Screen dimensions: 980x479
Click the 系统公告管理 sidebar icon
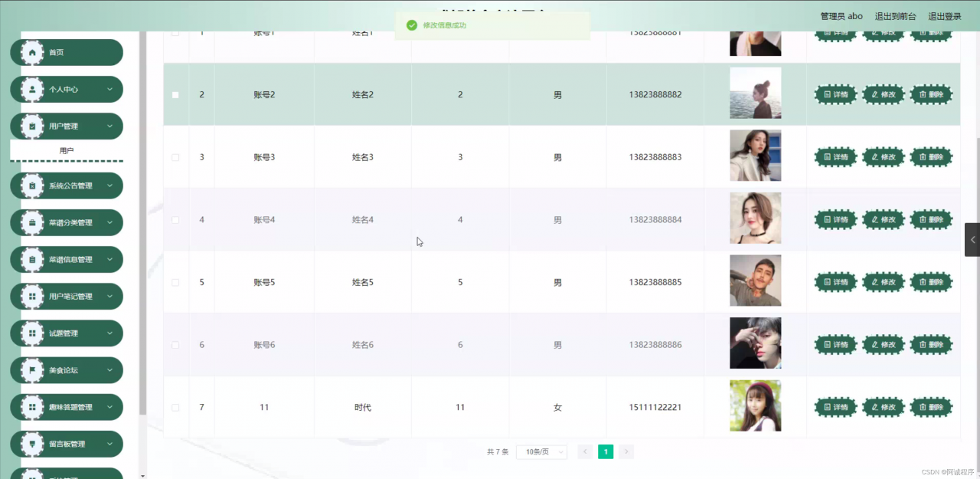coord(32,186)
